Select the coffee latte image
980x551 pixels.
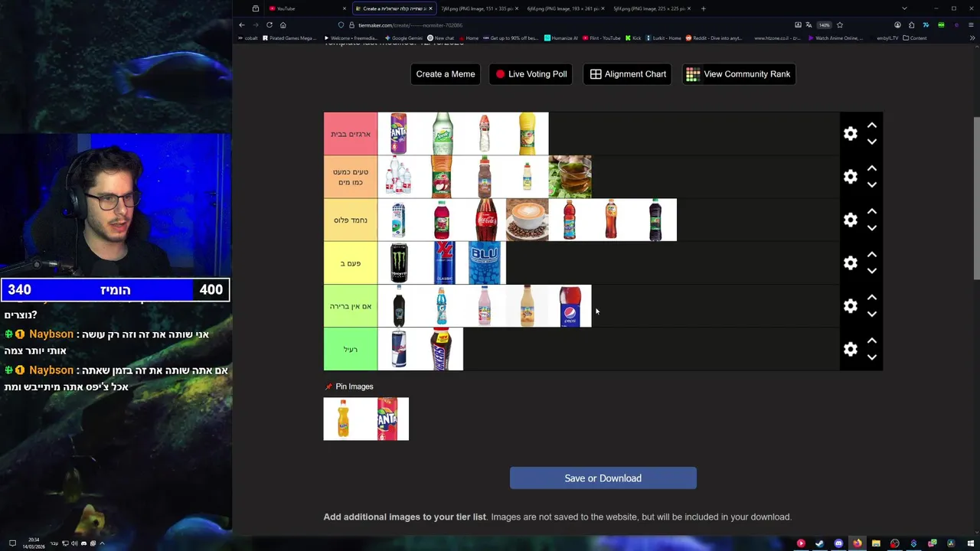click(528, 220)
